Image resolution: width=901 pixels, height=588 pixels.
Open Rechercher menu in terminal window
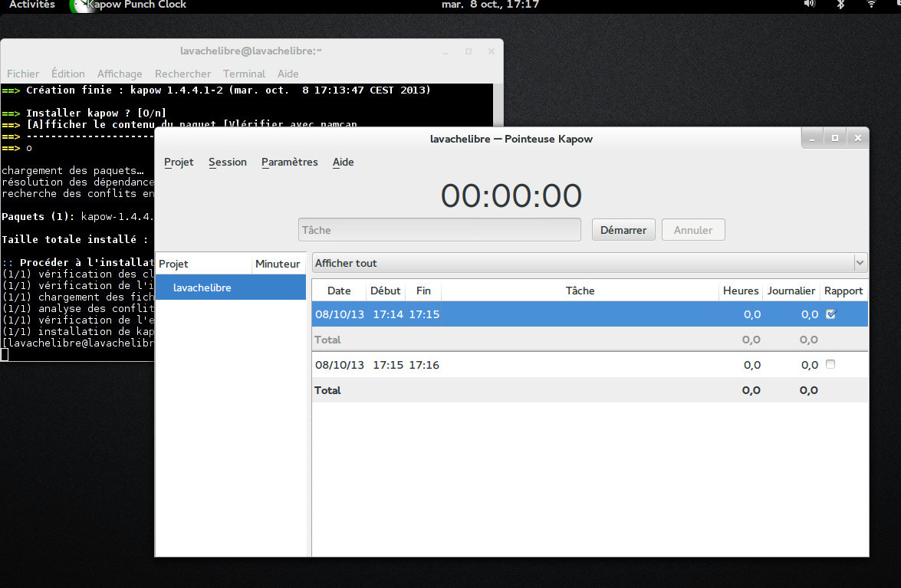[183, 74]
